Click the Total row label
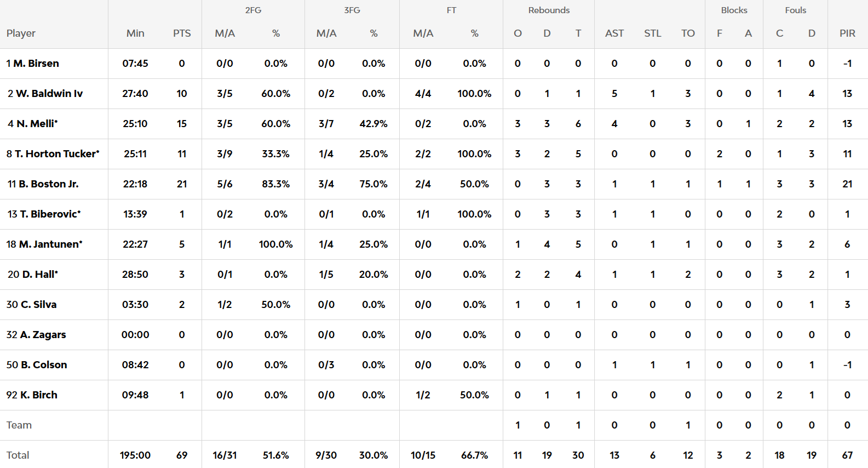Screen dimensions: 868x468 [18, 455]
